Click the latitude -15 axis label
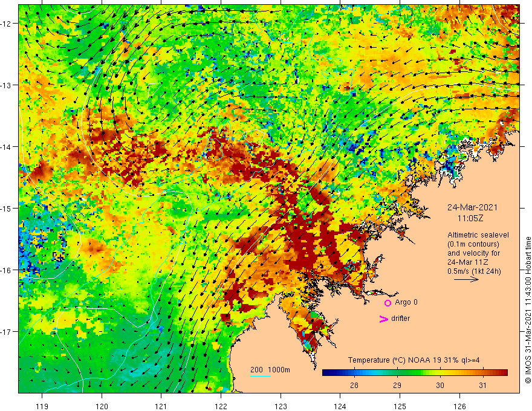Image resolution: width=532 pixels, height=411 pixels. [x=7, y=208]
